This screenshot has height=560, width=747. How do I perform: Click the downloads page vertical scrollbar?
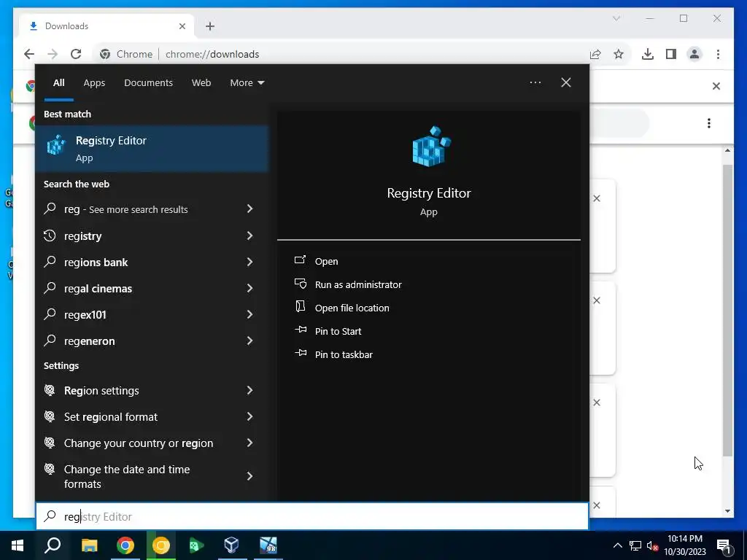tap(727, 309)
